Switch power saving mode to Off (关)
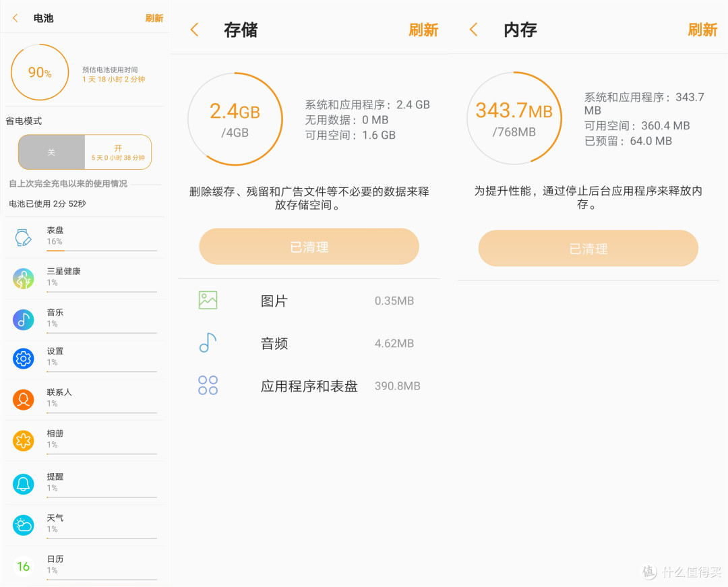 51,152
